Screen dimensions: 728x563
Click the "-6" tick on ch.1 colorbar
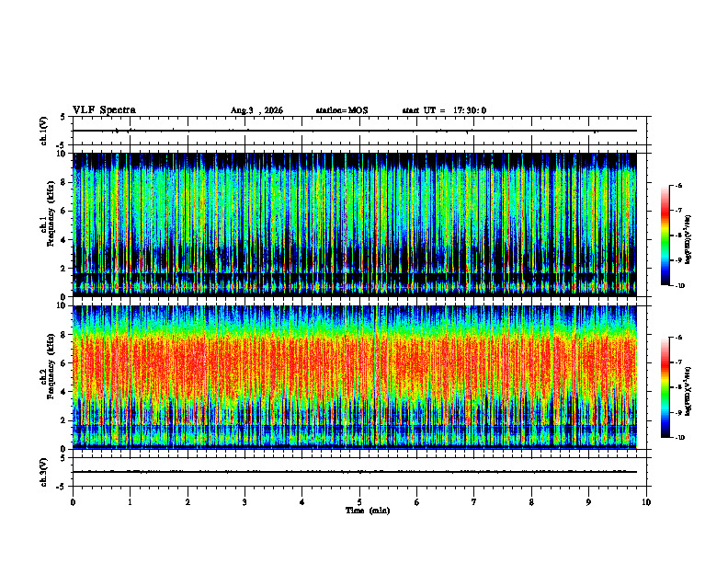(x=678, y=186)
